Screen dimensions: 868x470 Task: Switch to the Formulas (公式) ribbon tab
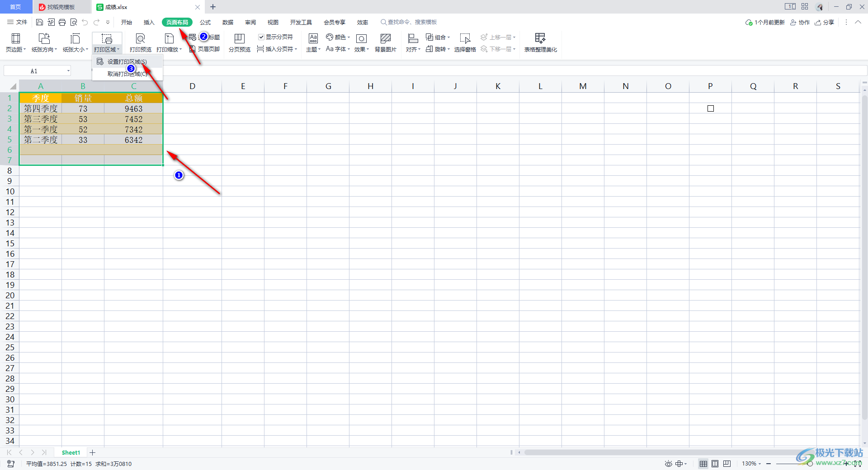coord(205,22)
